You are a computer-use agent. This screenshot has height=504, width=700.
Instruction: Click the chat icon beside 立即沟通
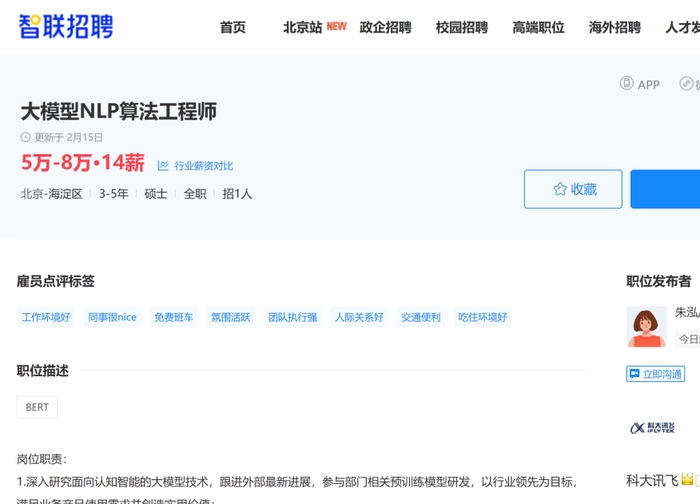click(x=634, y=374)
